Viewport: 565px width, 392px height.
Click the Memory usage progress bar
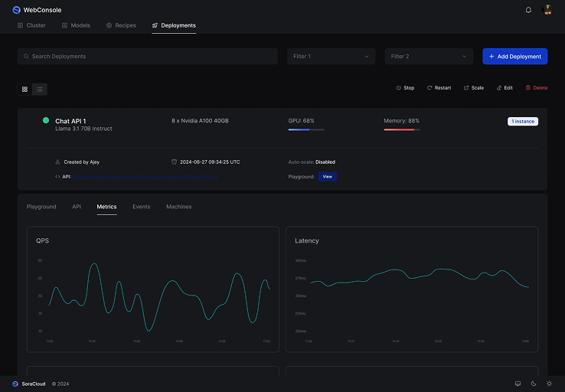coord(402,129)
